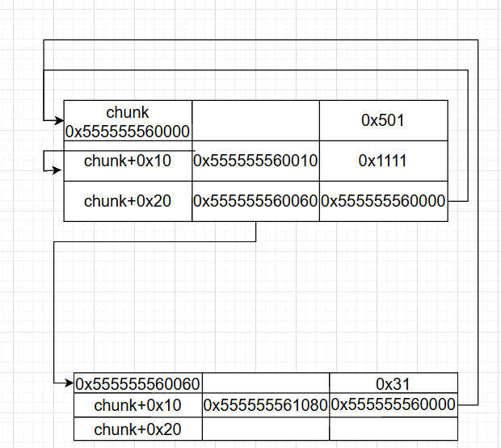
Task: Select the 0x31 cell in bottom table
Action: [394, 382]
